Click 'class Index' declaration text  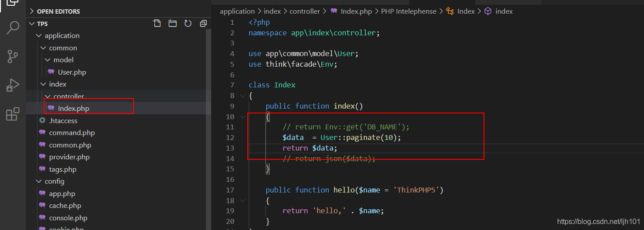pyautogui.click(x=272, y=85)
